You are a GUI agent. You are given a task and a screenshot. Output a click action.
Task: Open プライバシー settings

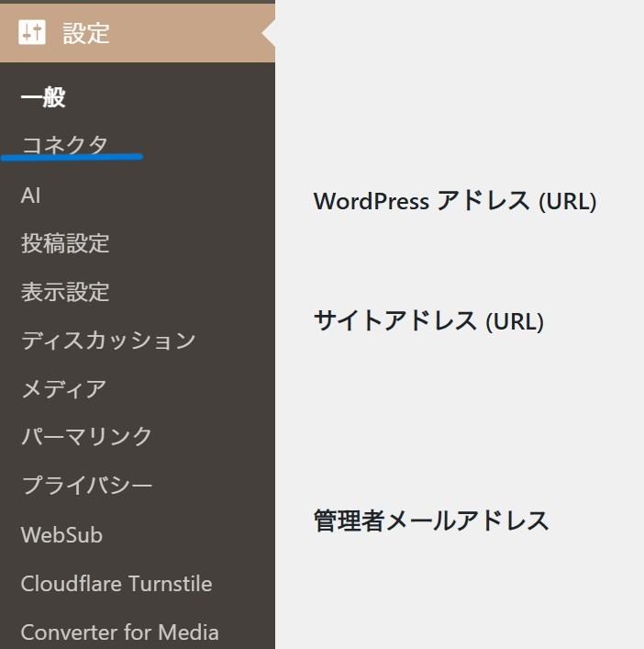(87, 485)
